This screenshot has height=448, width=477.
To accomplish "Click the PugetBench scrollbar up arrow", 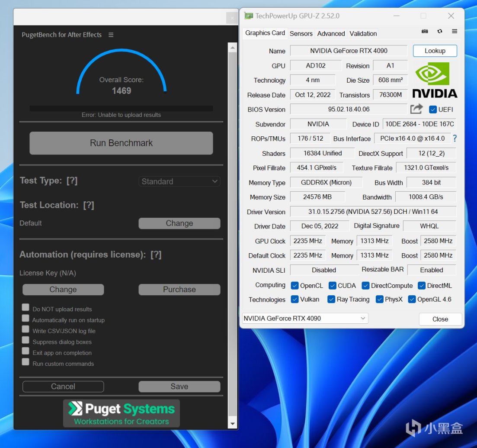I will tap(232, 48).
